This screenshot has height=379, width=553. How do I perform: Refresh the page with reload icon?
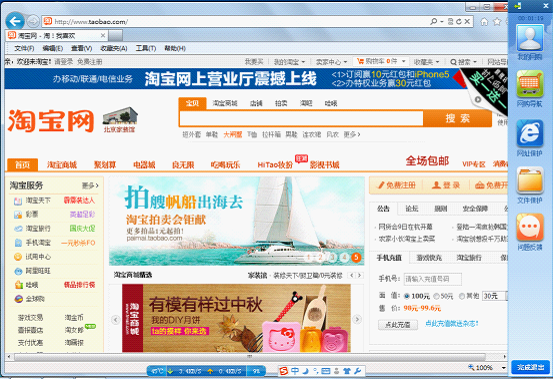tap(459, 22)
